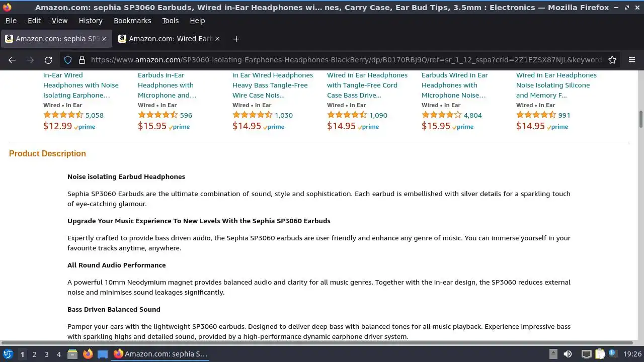Click the star rating beside 4,804
Viewport: 644px width, 362px height.
pos(442,115)
